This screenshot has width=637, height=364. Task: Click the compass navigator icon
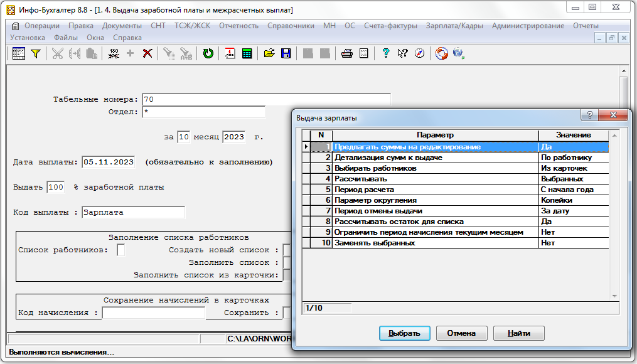[420, 53]
